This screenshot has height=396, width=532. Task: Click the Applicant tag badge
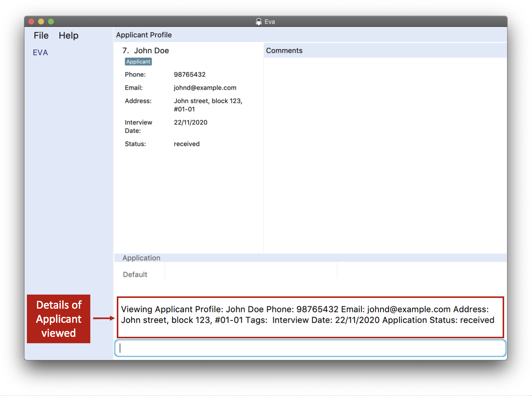tap(138, 61)
